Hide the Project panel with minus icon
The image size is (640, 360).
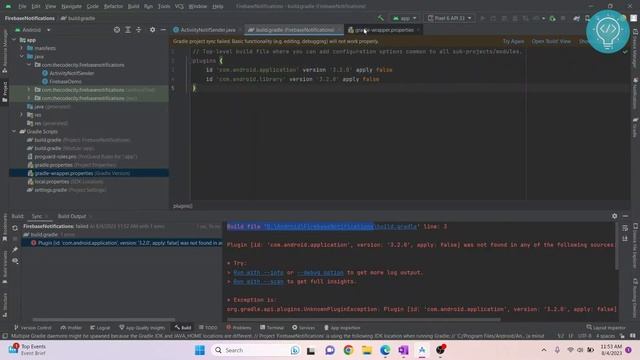pyautogui.click(x=163, y=30)
